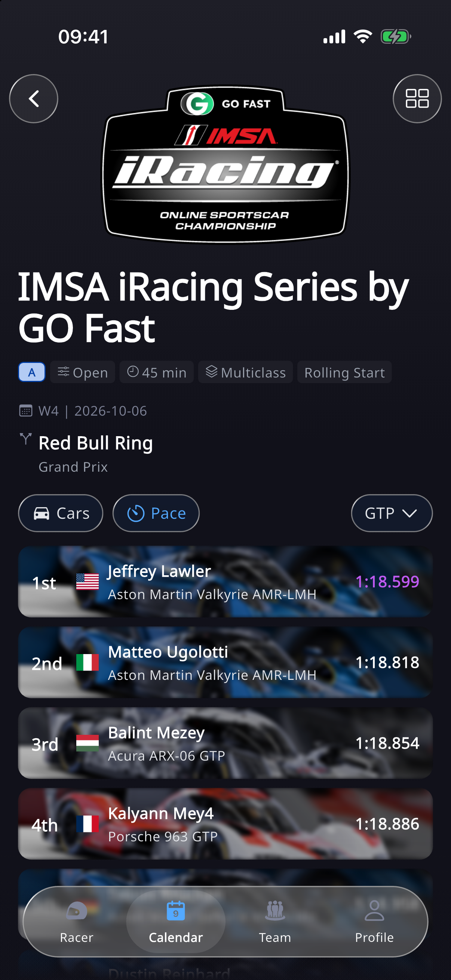Tap the Profile person icon

click(x=374, y=910)
